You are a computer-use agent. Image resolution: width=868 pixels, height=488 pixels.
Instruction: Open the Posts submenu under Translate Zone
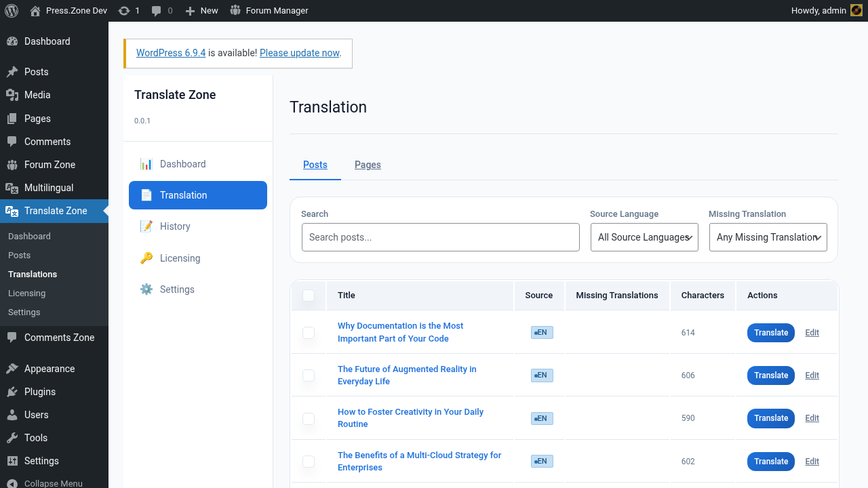tap(19, 256)
